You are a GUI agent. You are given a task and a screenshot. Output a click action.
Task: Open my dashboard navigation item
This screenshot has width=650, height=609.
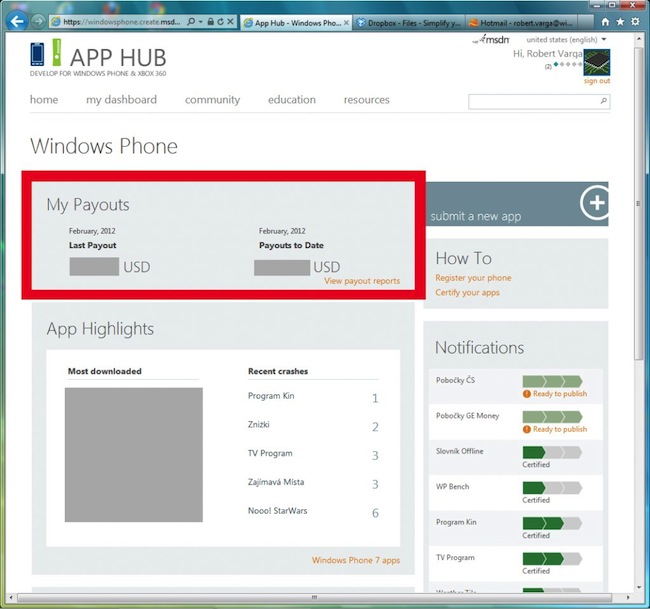pos(121,99)
